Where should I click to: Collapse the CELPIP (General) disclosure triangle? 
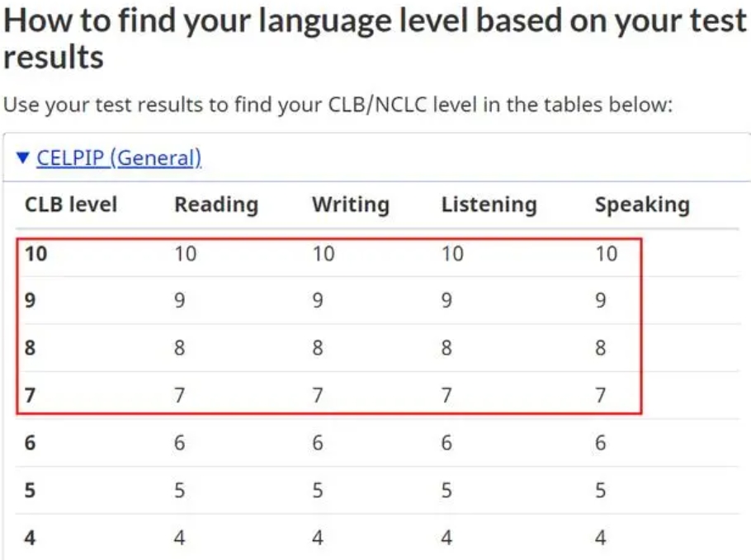22,157
